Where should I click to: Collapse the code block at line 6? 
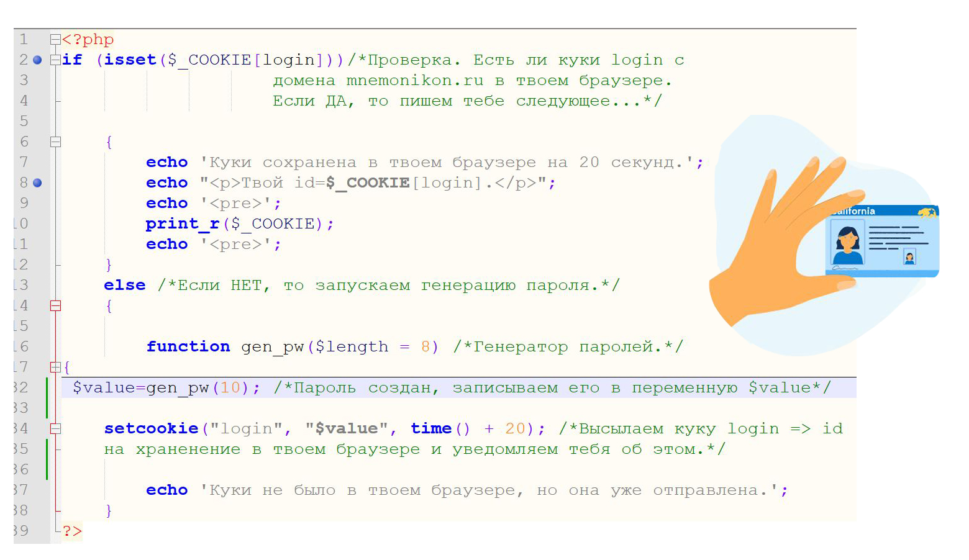tap(55, 142)
